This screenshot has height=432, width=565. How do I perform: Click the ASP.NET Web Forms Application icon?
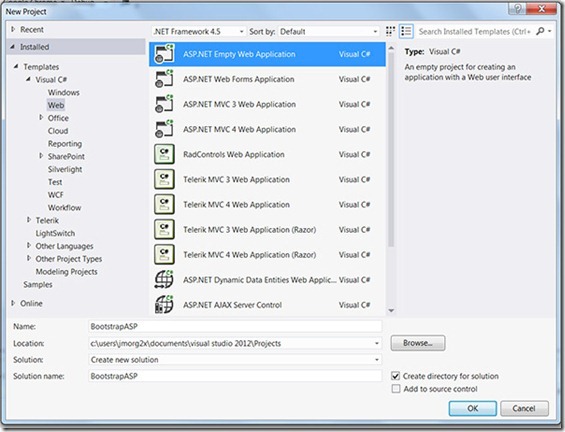(164, 79)
